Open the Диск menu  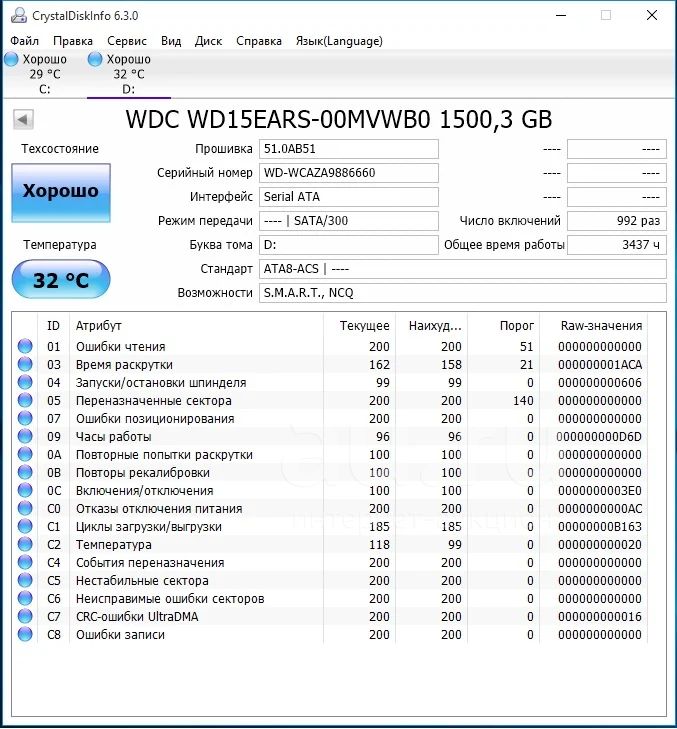(x=208, y=41)
